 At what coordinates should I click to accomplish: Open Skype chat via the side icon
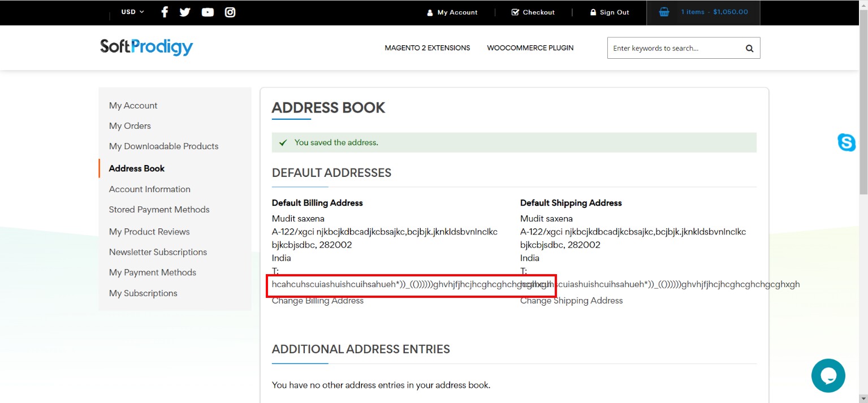[847, 143]
